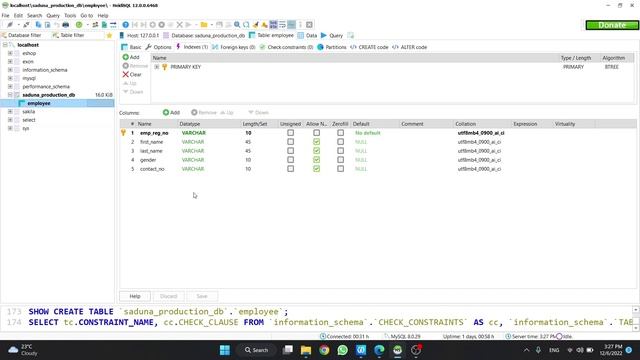Click the SQL log scrollbar down arrow
Viewport: 640px width, 360px height.
[x=636, y=328]
